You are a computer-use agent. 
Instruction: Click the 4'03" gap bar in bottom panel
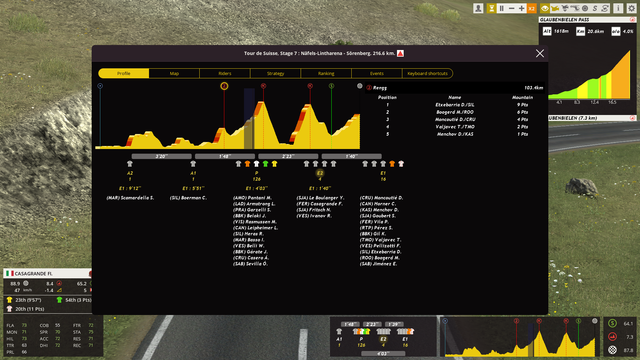[383, 353]
